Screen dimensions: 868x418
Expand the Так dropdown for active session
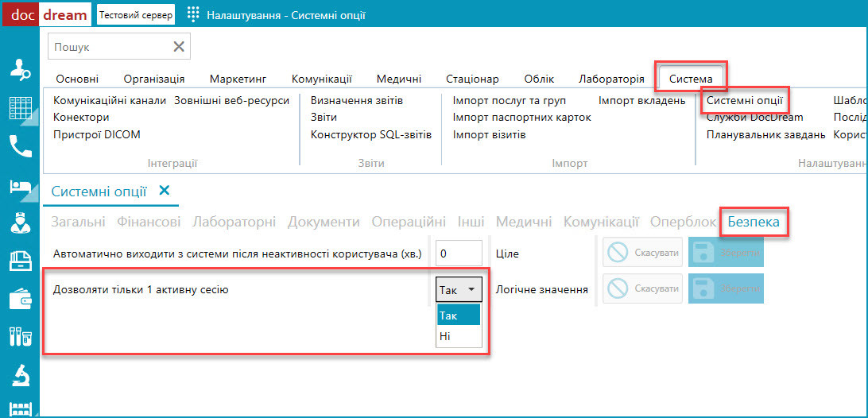click(x=459, y=289)
